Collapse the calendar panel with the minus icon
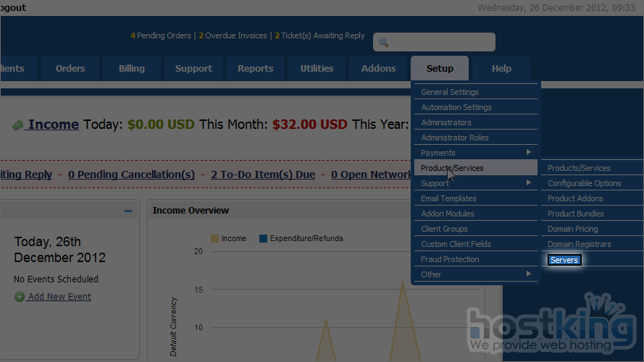 128,211
